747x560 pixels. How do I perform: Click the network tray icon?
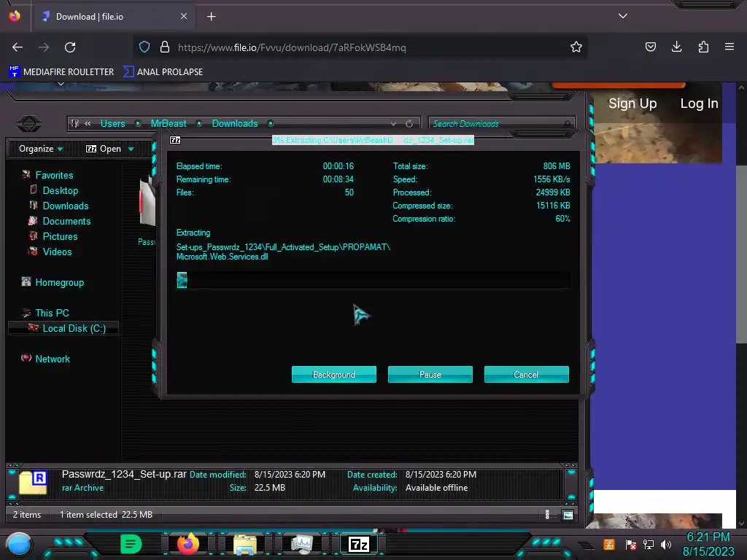click(649, 544)
